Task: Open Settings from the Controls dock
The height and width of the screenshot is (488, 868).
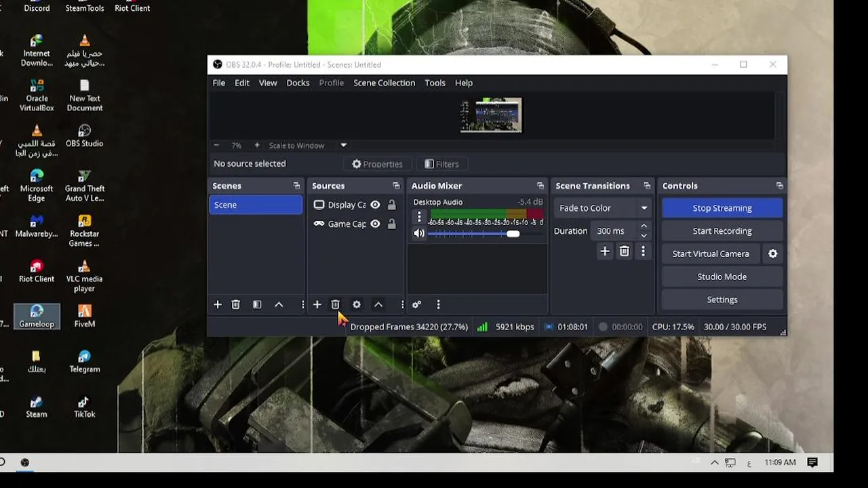Action: point(722,300)
